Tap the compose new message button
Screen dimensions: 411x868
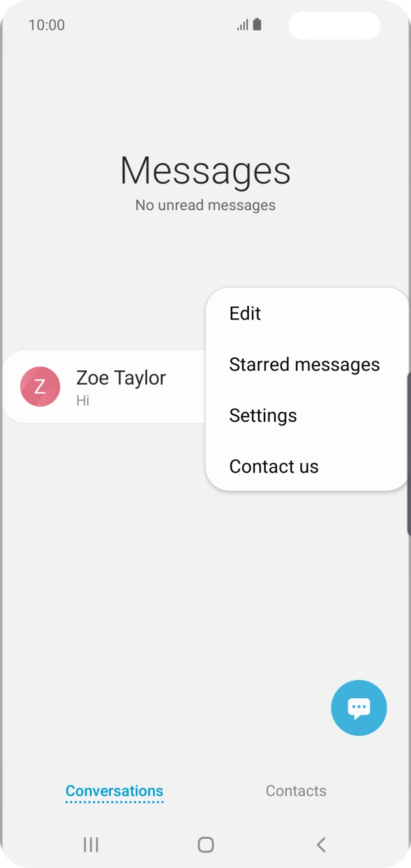click(359, 708)
